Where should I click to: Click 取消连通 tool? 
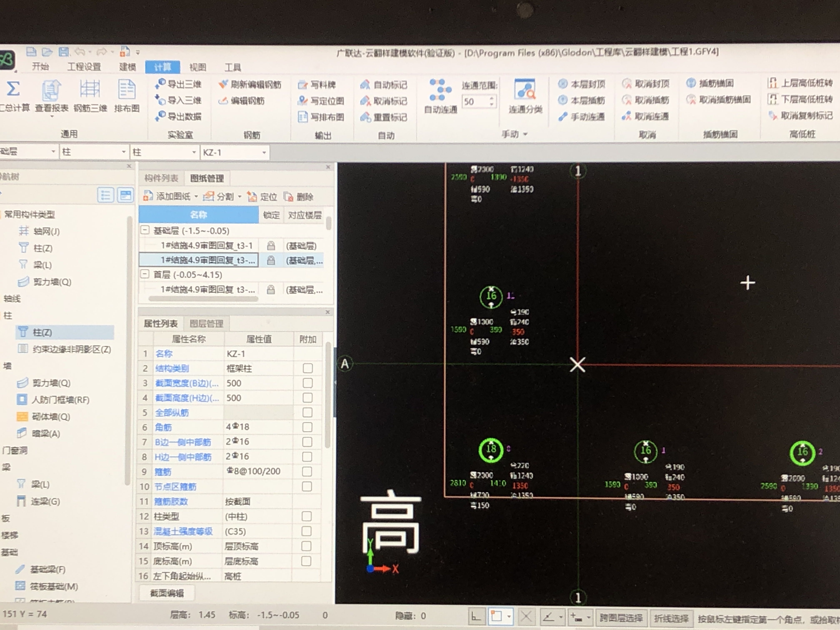pyautogui.click(x=646, y=116)
